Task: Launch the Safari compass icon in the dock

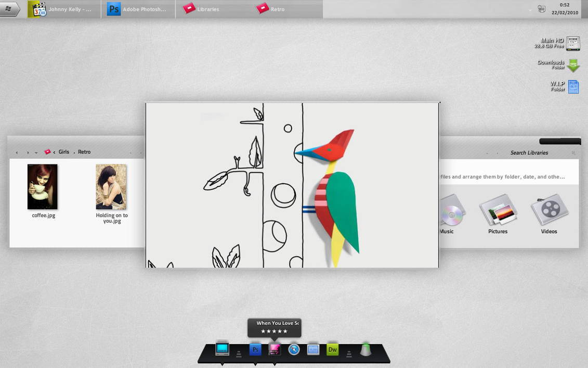Action: point(294,350)
